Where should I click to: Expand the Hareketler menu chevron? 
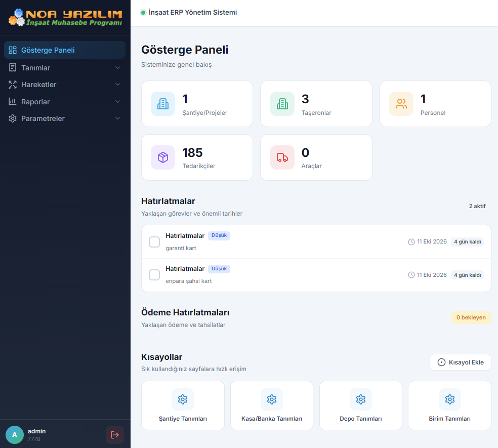pos(117,85)
